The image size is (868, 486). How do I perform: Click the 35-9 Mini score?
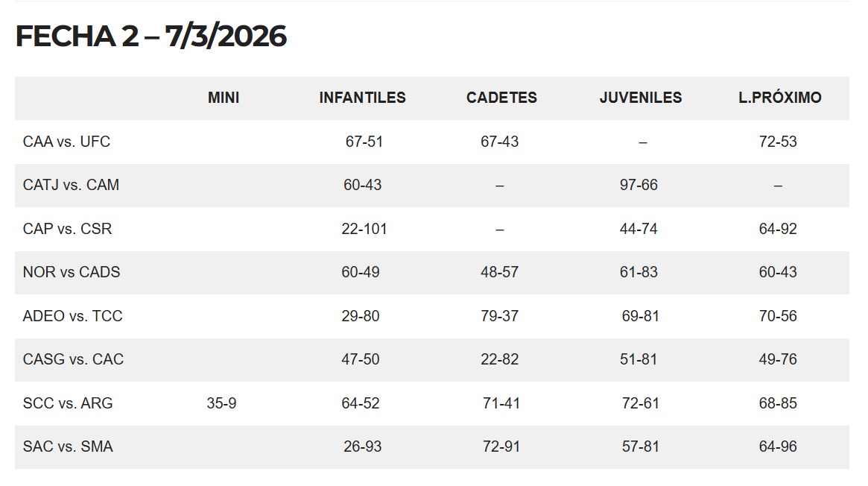click(221, 403)
